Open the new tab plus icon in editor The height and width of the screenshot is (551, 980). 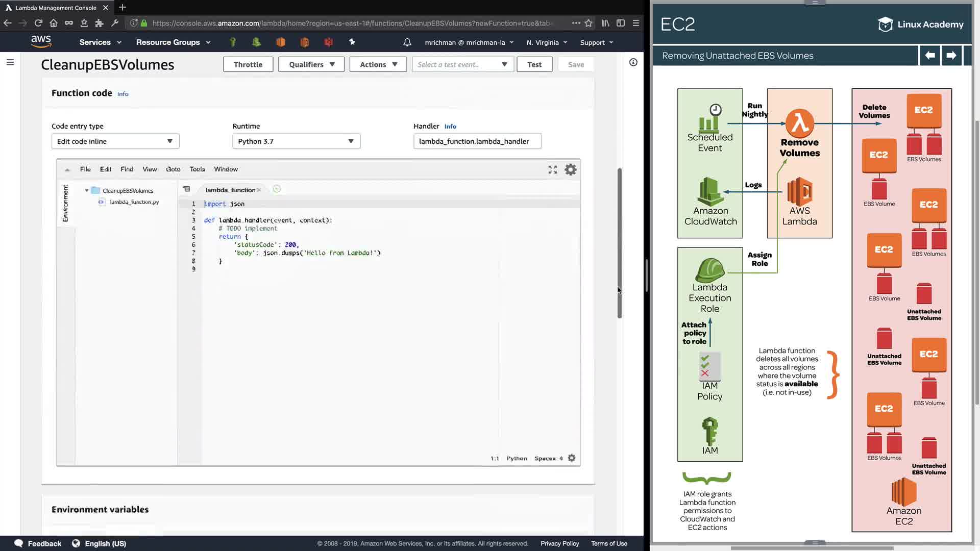tap(277, 189)
